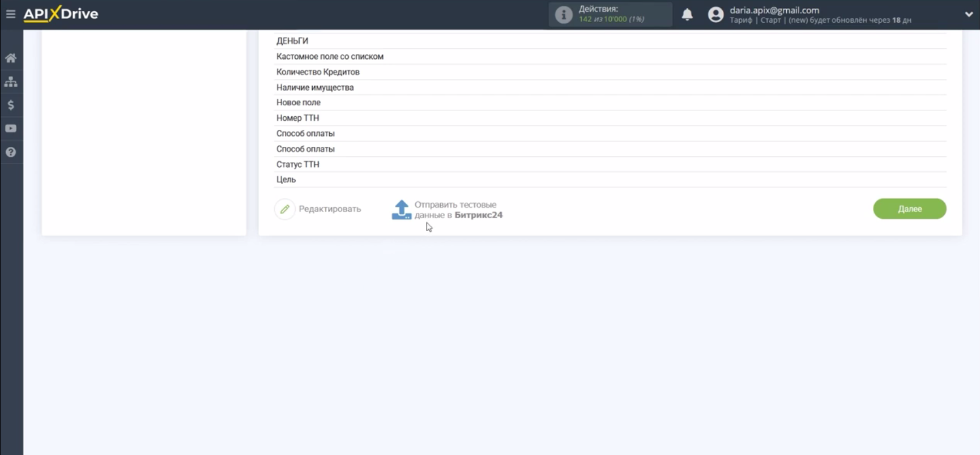Image resolution: width=980 pixels, height=455 pixels.
Task: Select Кастомное поле со списком row
Action: pyautogui.click(x=610, y=56)
